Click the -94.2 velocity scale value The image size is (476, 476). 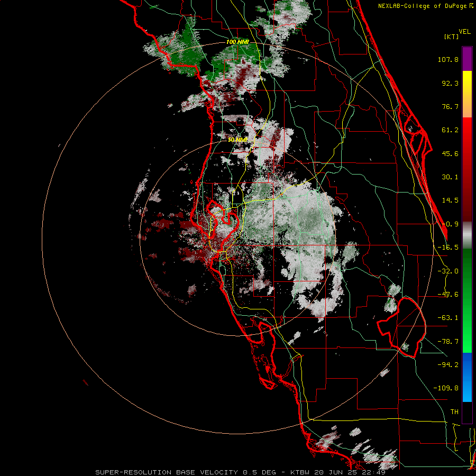pyautogui.click(x=448, y=364)
